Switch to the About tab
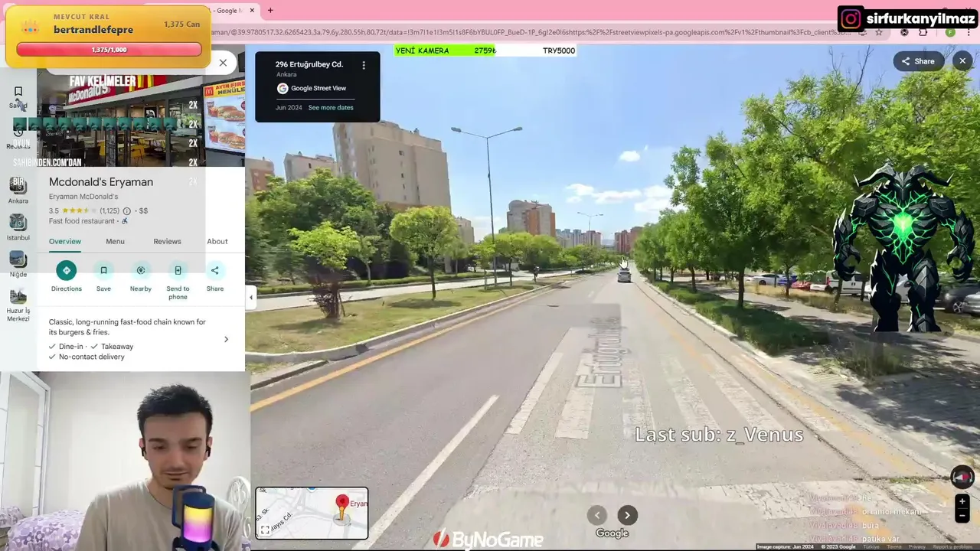980x551 pixels. point(217,241)
